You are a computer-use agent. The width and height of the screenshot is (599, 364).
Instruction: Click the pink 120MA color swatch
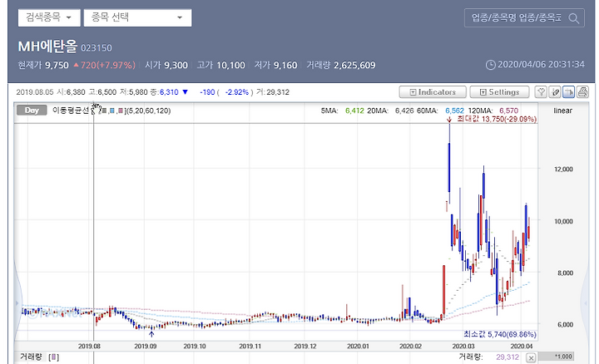pyautogui.click(x=121, y=111)
